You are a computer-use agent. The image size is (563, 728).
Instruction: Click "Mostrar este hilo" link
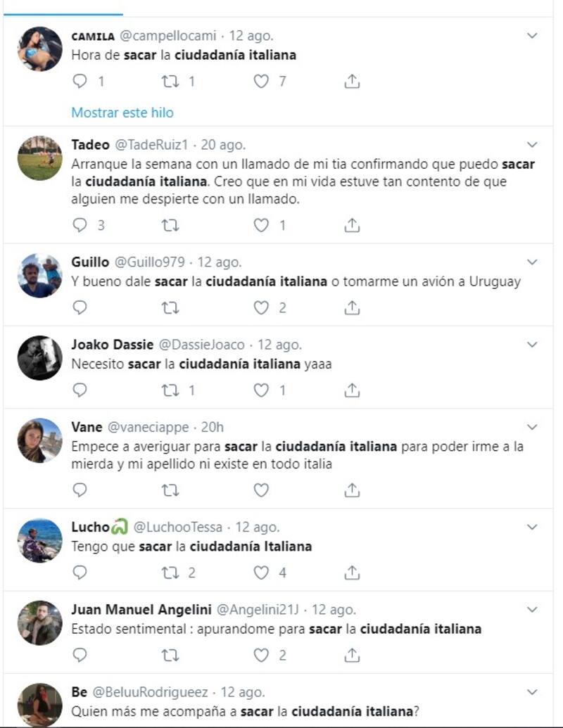[x=122, y=113]
